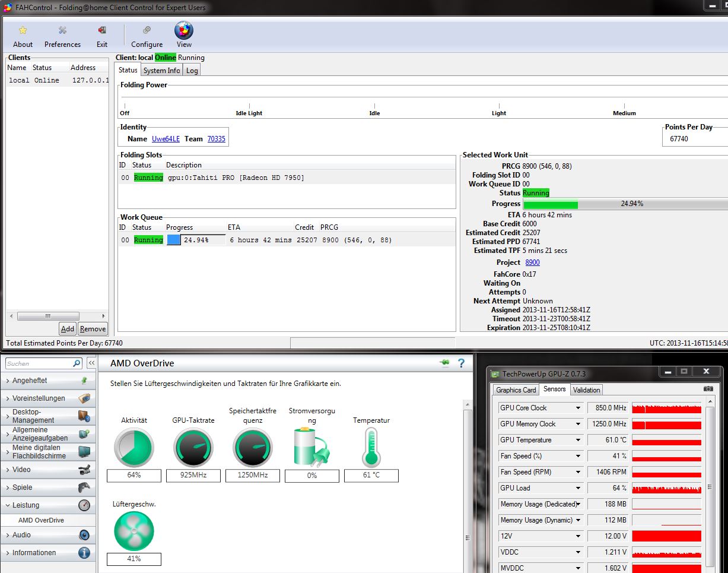Click the Lüftergeschw. fan icon

click(133, 531)
